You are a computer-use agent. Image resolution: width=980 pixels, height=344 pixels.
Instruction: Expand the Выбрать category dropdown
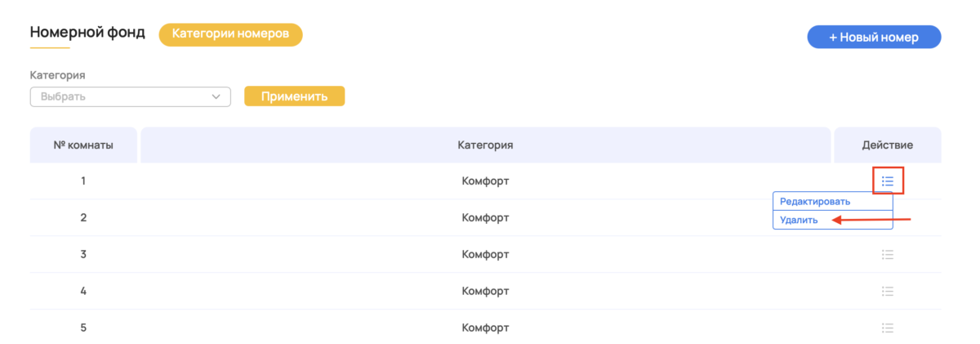coord(130,97)
